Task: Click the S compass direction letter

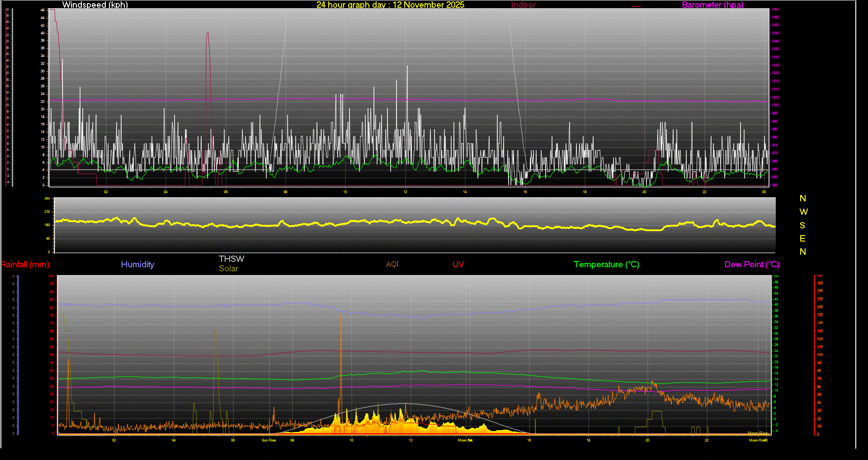Action: tap(802, 225)
